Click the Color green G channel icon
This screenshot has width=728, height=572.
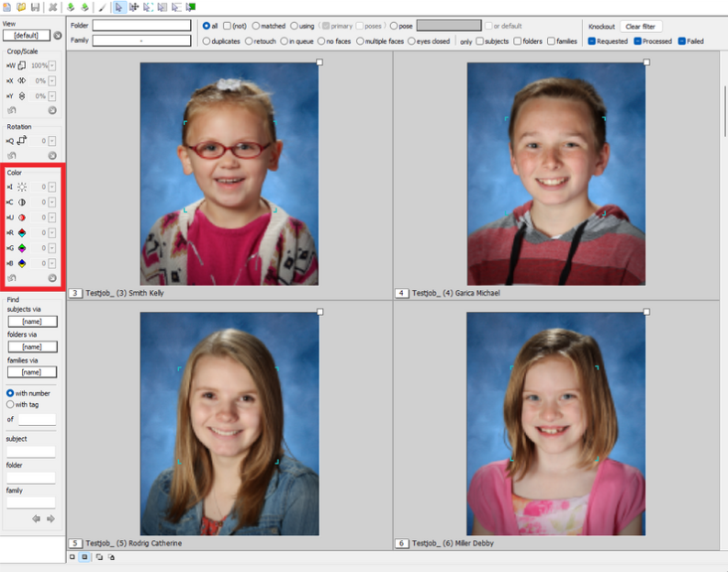(x=22, y=248)
